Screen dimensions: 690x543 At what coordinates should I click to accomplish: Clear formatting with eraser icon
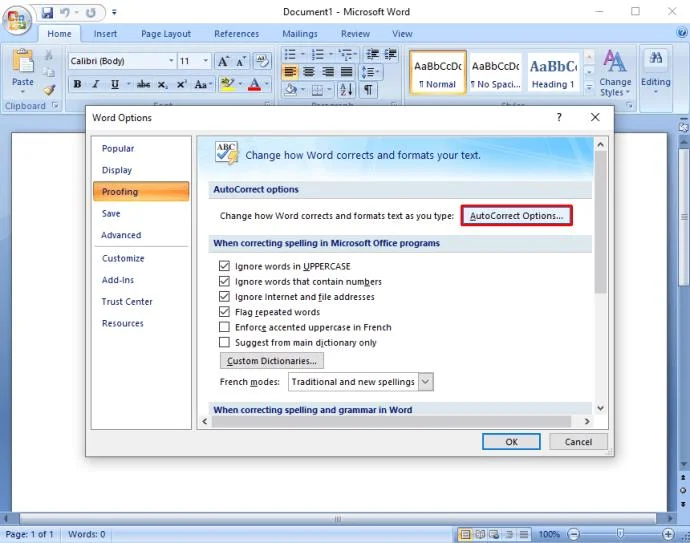click(262, 61)
